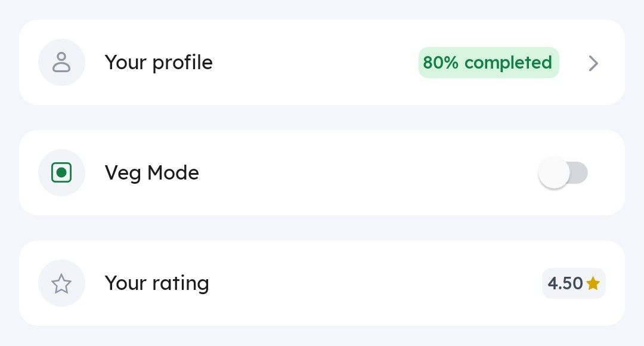Tap the 4.50 rating badge
Screen dimensions: 644x346
click(x=573, y=283)
